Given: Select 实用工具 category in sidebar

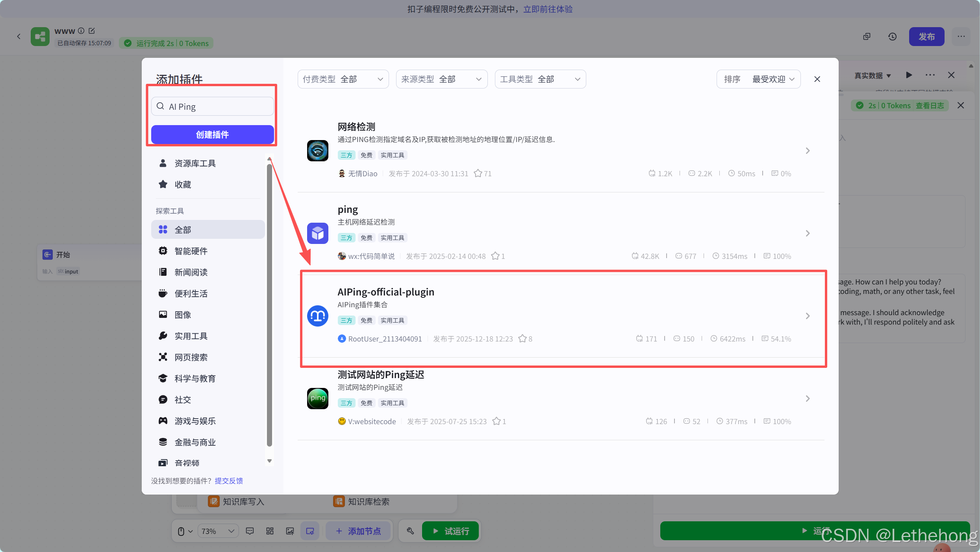Looking at the screenshot, I should pyautogui.click(x=191, y=336).
